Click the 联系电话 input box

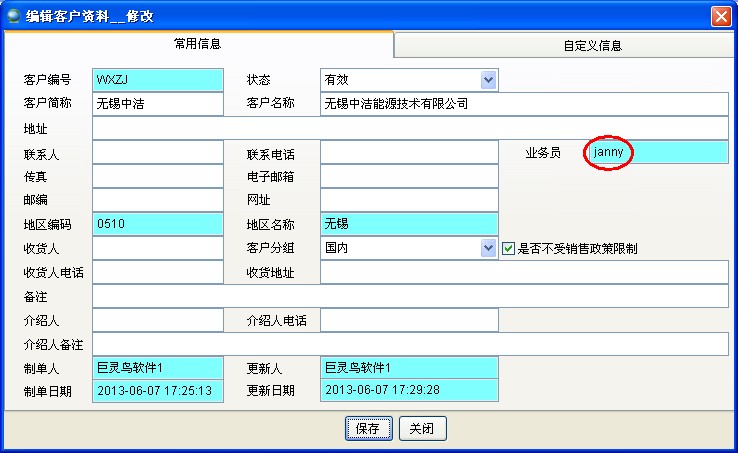coord(409,152)
